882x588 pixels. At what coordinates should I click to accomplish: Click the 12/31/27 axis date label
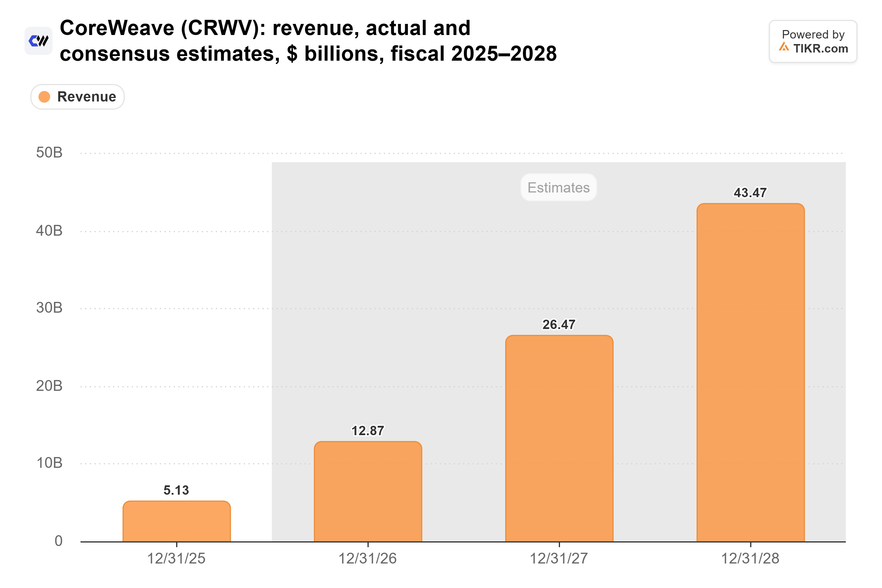click(x=559, y=558)
